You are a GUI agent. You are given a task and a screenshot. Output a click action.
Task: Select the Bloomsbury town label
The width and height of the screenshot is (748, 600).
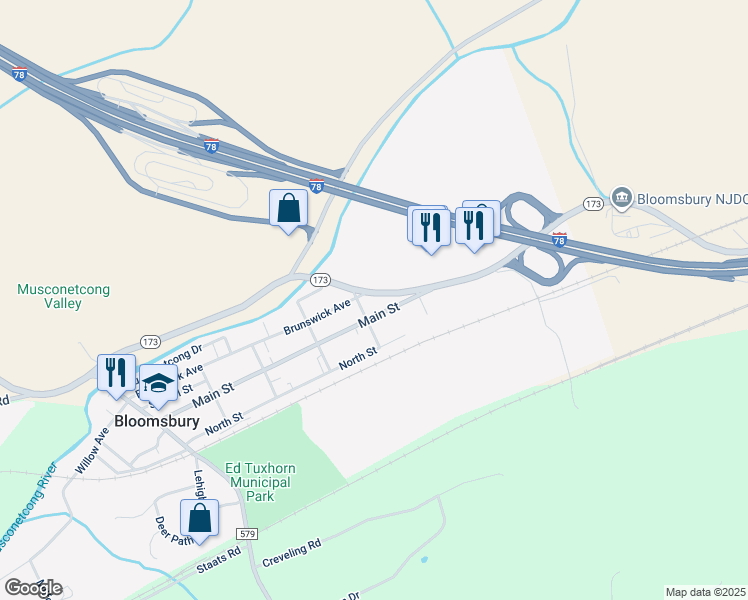click(157, 421)
